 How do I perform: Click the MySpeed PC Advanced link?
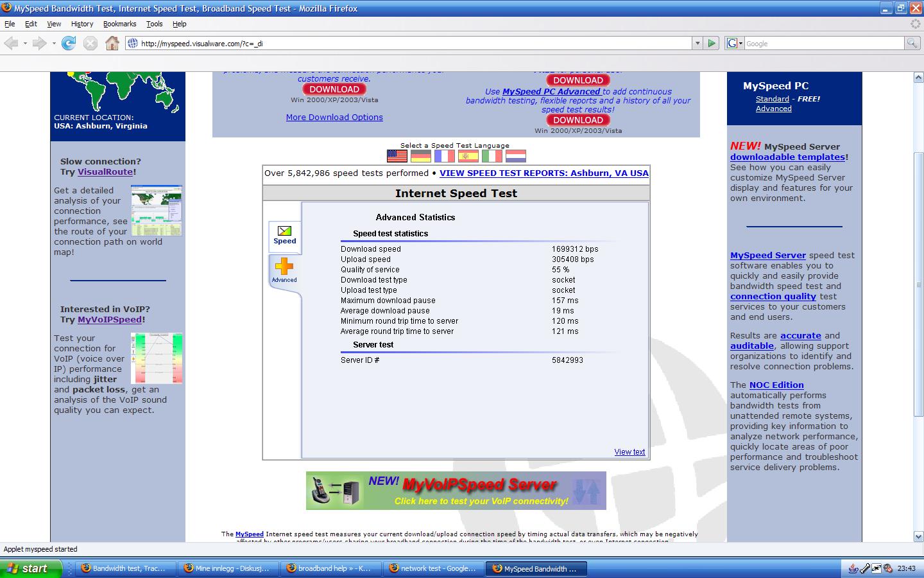click(551, 92)
